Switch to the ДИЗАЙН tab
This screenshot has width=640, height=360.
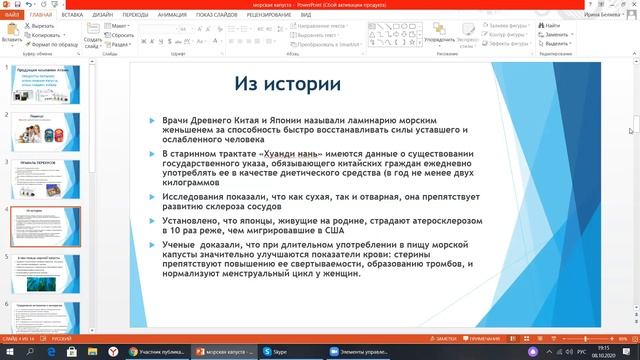pos(102,15)
